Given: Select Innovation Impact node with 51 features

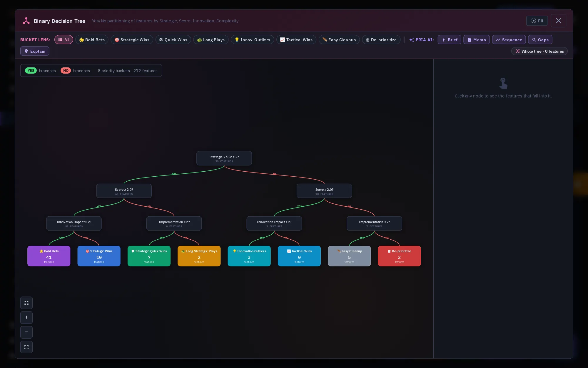Looking at the screenshot, I should [74, 223].
